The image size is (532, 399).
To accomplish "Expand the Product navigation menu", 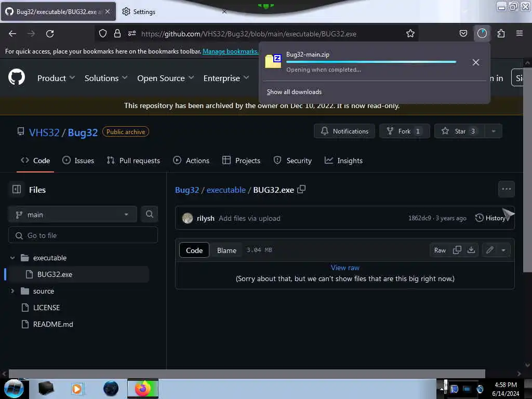I will point(56,78).
